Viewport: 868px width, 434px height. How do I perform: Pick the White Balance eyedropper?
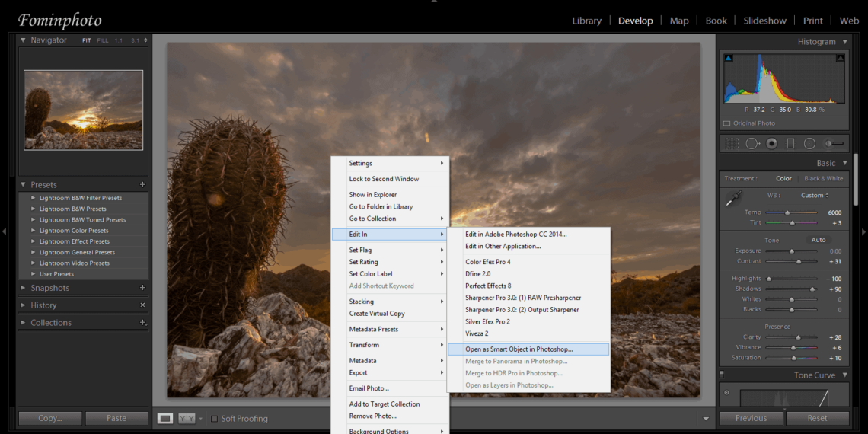click(x=733, y=199)
